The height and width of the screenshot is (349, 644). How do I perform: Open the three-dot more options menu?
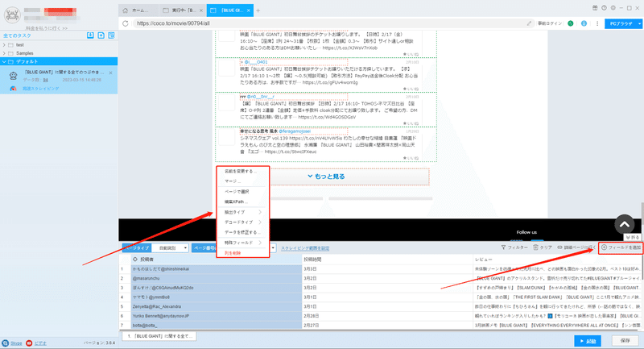[597, 23]
